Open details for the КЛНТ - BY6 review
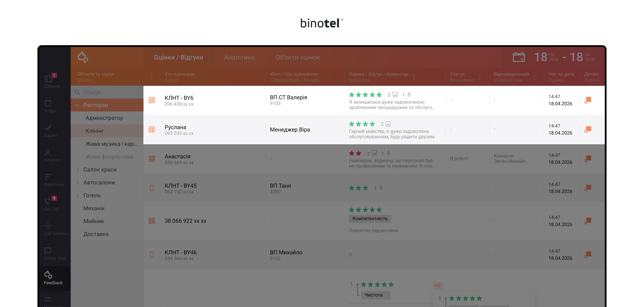The image size is (644, 307). pos(588,100)
